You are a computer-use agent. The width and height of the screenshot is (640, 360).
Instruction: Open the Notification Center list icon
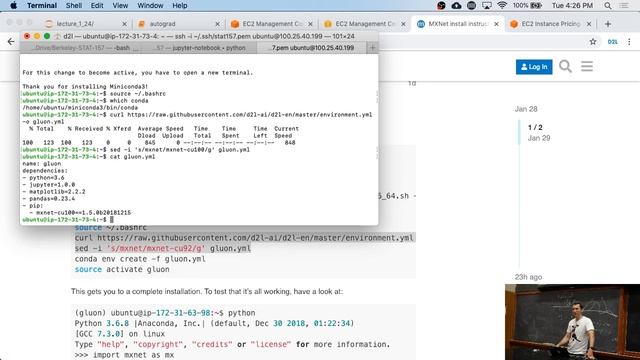pos(624,6)
